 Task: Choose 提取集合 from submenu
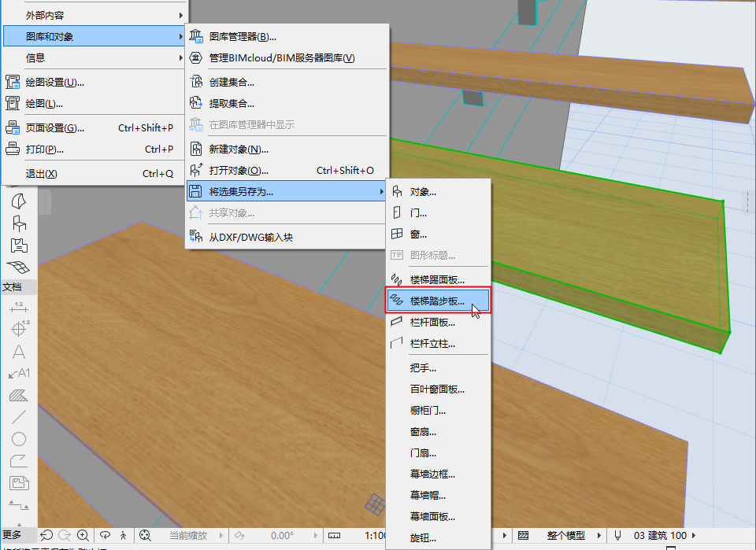(x=287, y=104)
